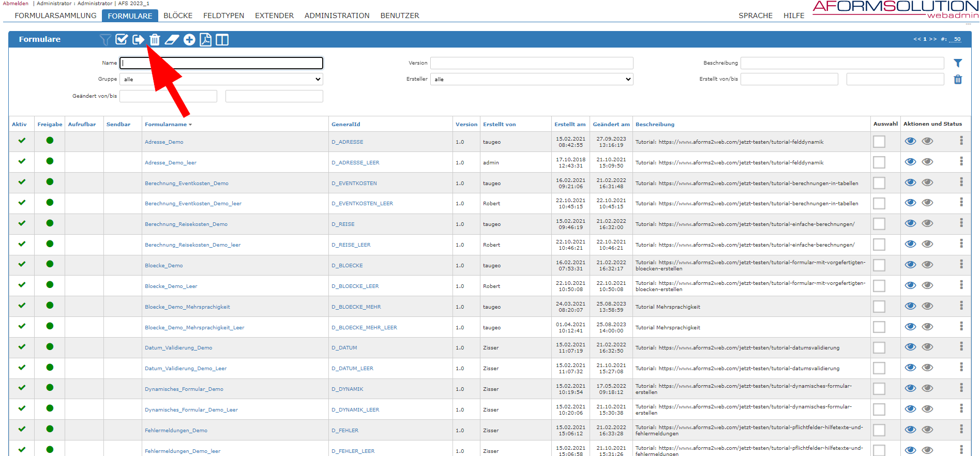
Task: Click the select-all checkmark icon in toolbar
Action: 122,40
